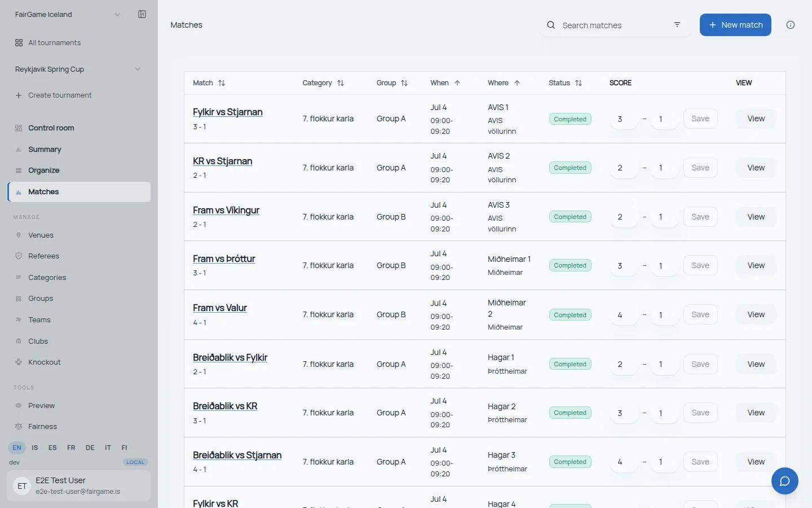Viewport: 812px width, 508px height.
Task: Open the Fairness tool
Action: click(x=79, y=427)
